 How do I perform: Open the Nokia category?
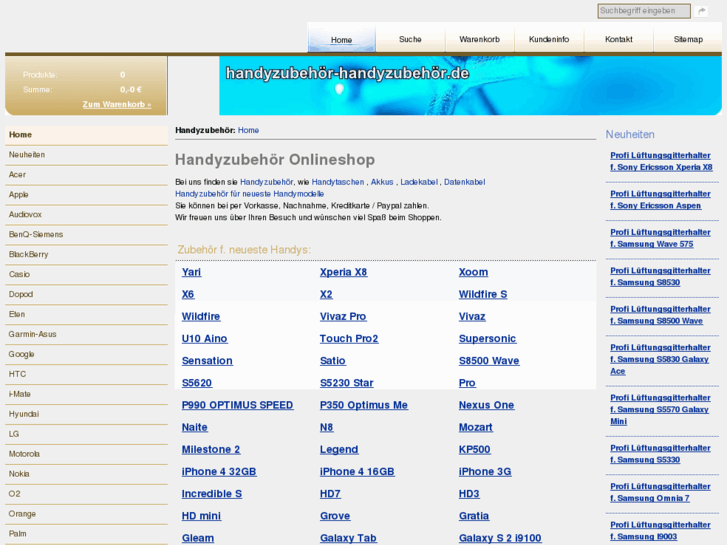pyautogui.click(x=86, y=474)
